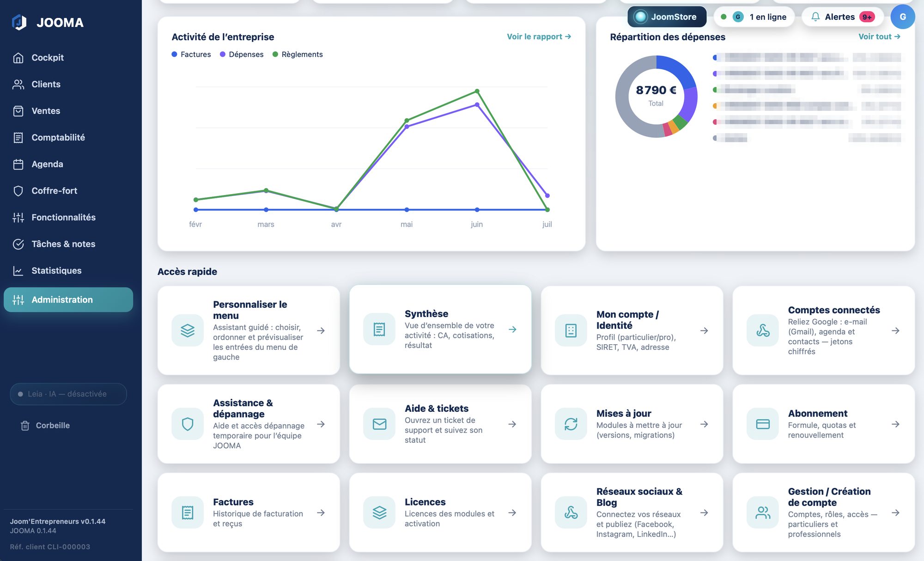Viewport: 924px width, 561px height.
Task: Click the Corbeille trash can icon
Action: point(25,426)
